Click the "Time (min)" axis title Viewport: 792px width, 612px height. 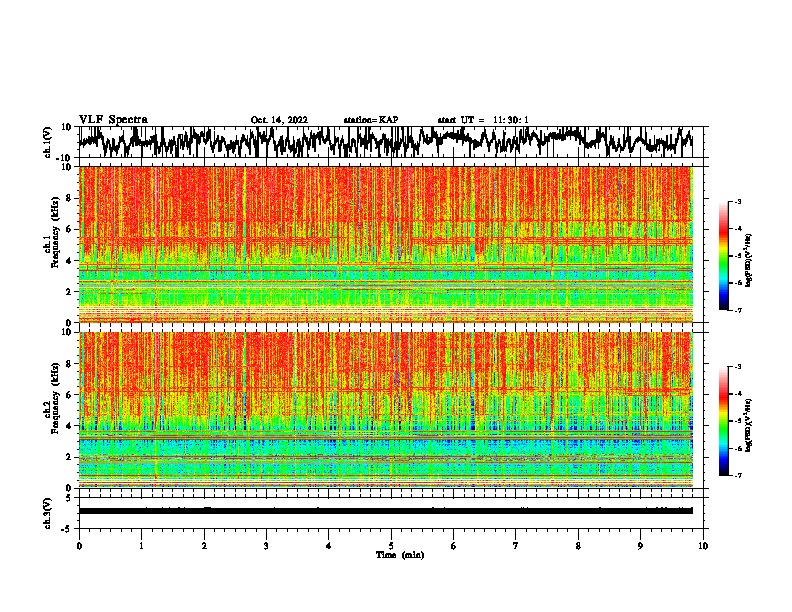point(400,555)
